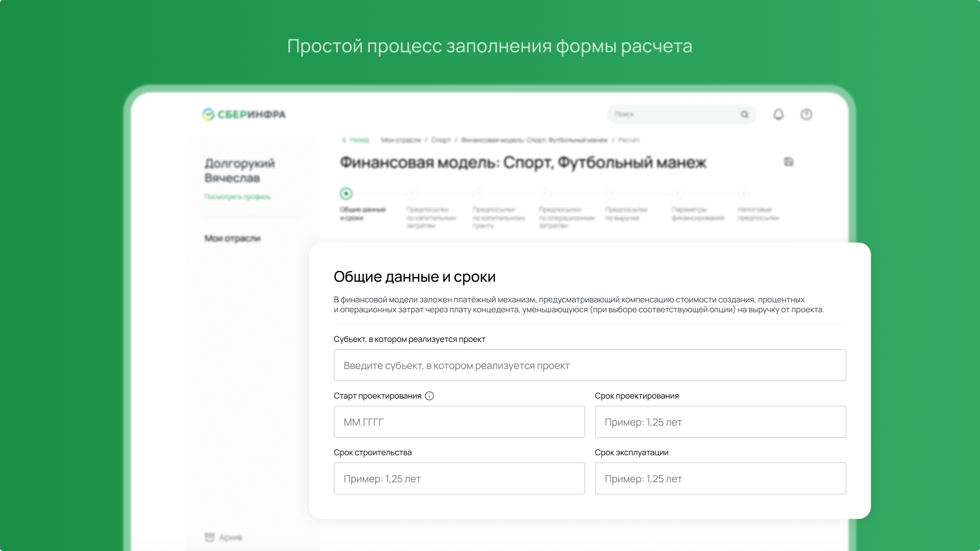Focus the Субъект, в котором реализуется проект field
Screen dimensions: 980x551
590,365
